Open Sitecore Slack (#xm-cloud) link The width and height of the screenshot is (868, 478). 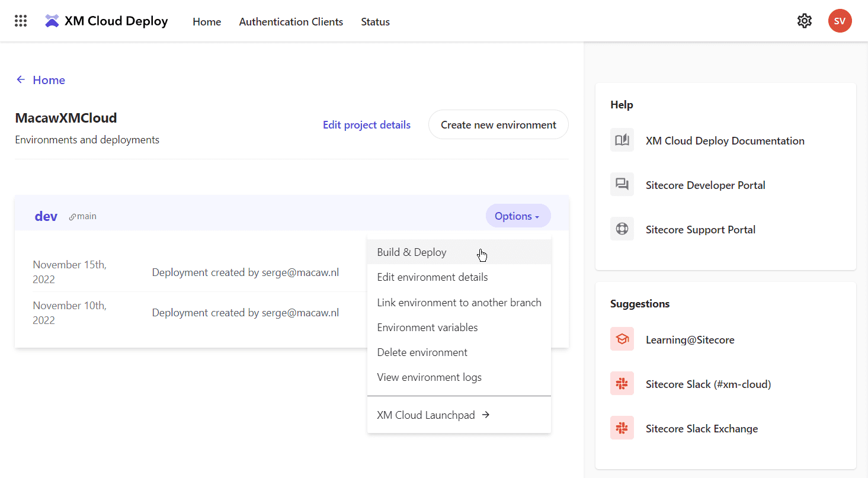[x=708, y=384]
